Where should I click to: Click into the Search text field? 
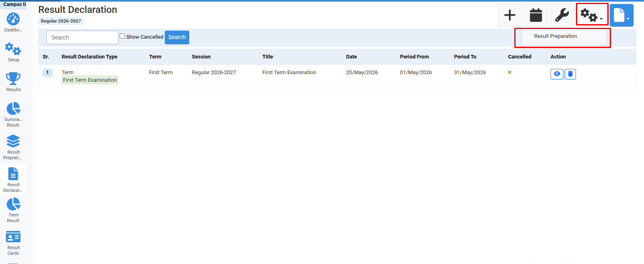(82, 37)
